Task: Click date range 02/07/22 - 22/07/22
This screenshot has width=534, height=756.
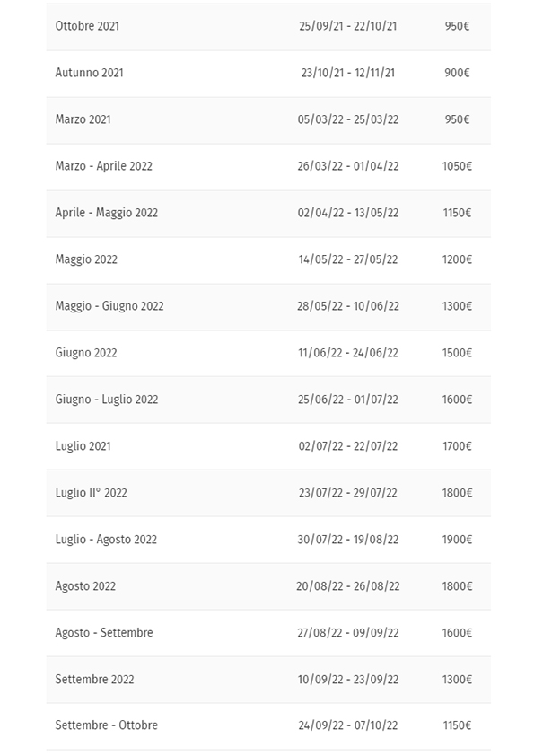Action: coord(348,446)
